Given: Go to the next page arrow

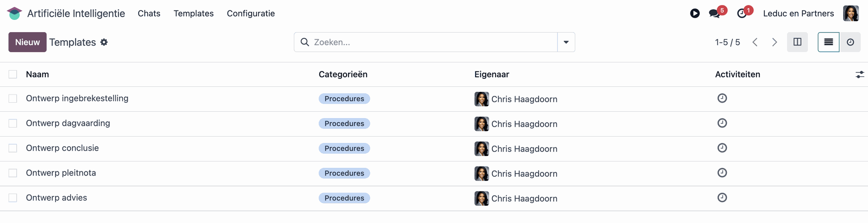Looking at the screenshot, I should 774,42.
